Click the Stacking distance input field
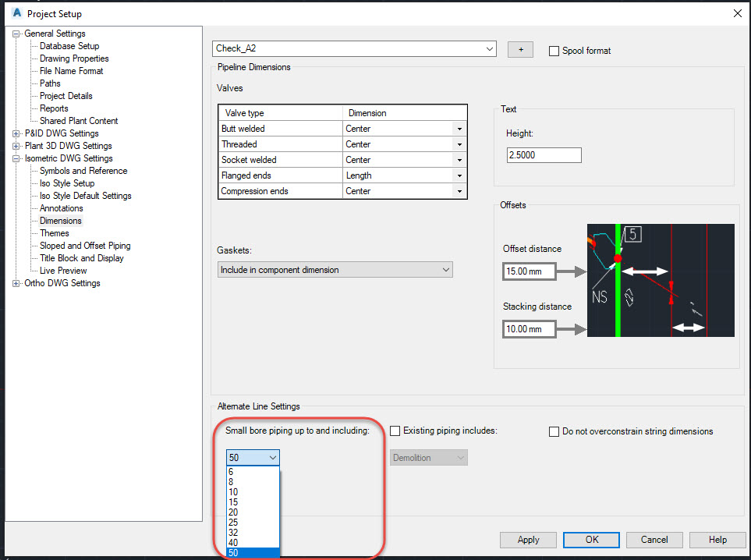The width and height of the screenshot is (751, 560). [530, 329]
